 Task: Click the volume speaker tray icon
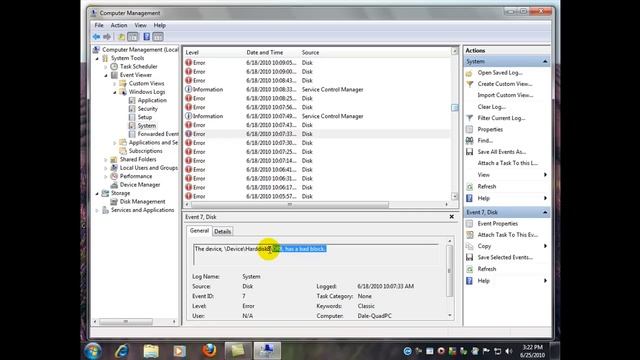509,351
